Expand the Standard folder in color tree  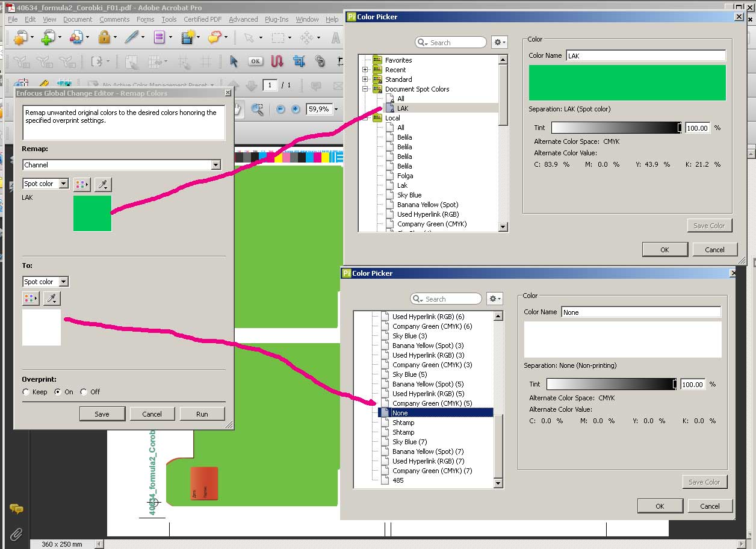pyautogui.click(x=365, y=79)
